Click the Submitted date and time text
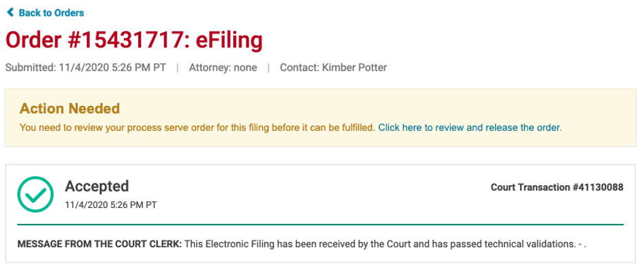Screen dimensions: 644x270 86,67
